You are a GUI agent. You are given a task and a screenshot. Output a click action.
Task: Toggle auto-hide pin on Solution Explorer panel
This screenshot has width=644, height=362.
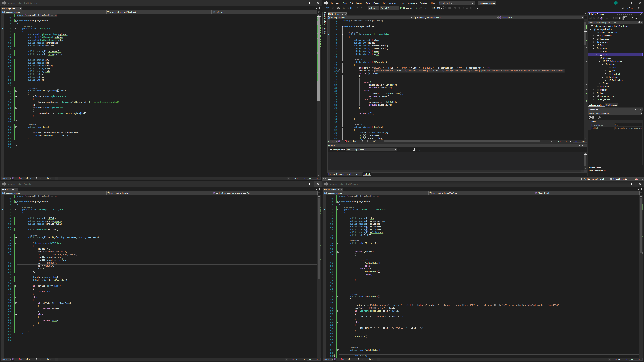pos(638,14)
